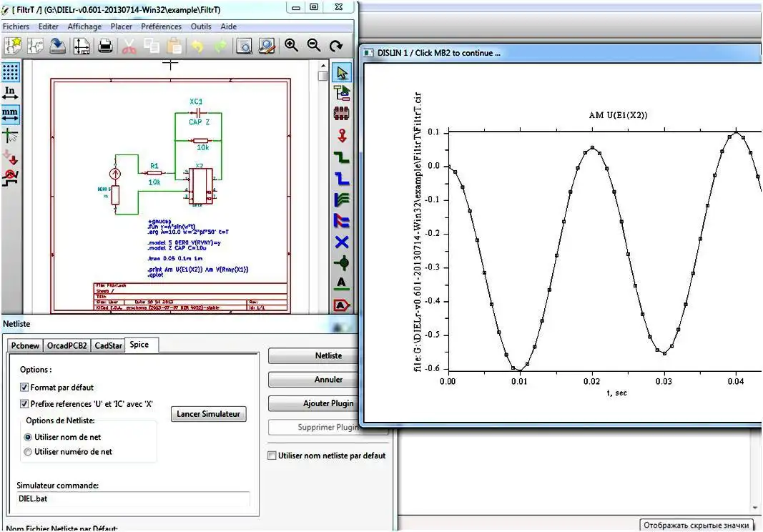The height and width of the screenshot is (532, 763).
Task: Uncheck the Format par défaut checkbox
Action: pos(25,387)
